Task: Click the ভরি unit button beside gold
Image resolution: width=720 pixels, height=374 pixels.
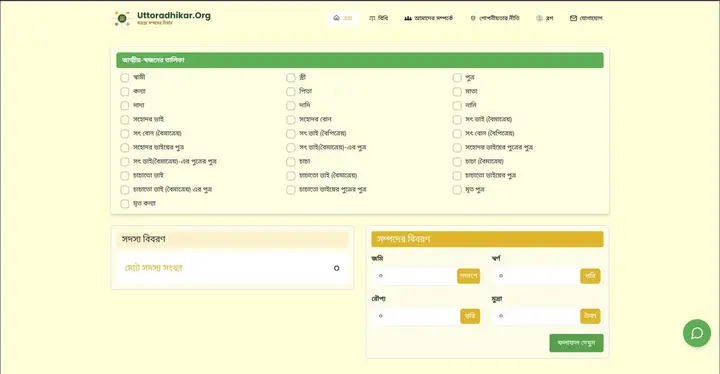Action: [x=590, y=276]
